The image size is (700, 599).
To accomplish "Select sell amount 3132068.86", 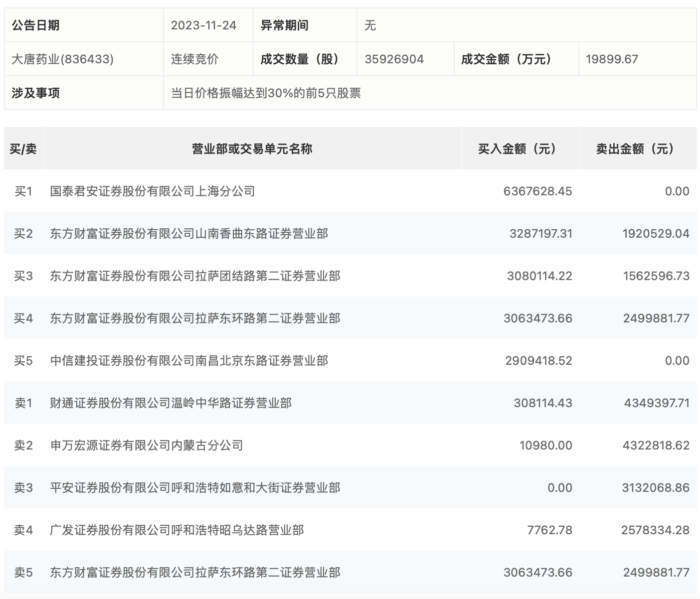I will (656, 488).
